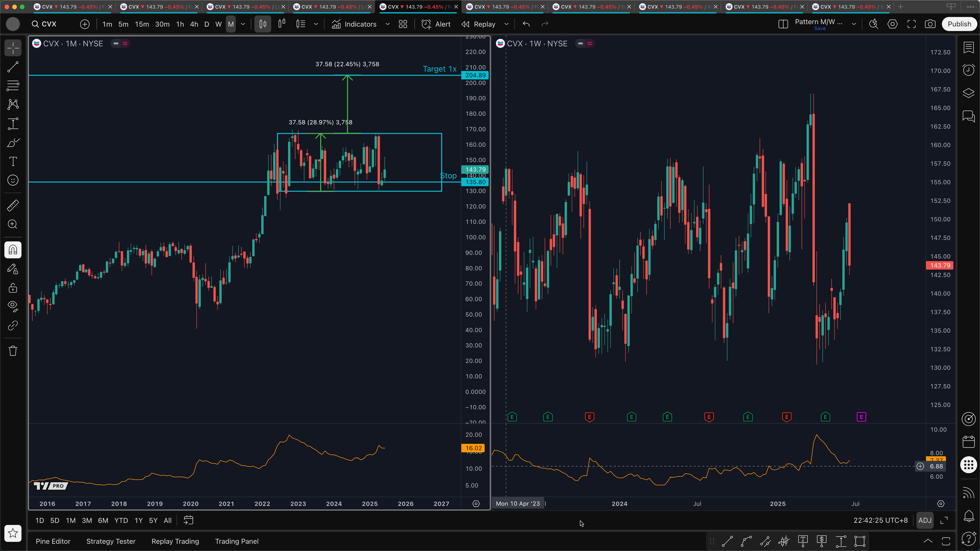Image resolution: width=980 pixels, height=551 pixels.
Task: Open indicator templates grid icon
Action: pyautogui.click(x=403, y=24)
